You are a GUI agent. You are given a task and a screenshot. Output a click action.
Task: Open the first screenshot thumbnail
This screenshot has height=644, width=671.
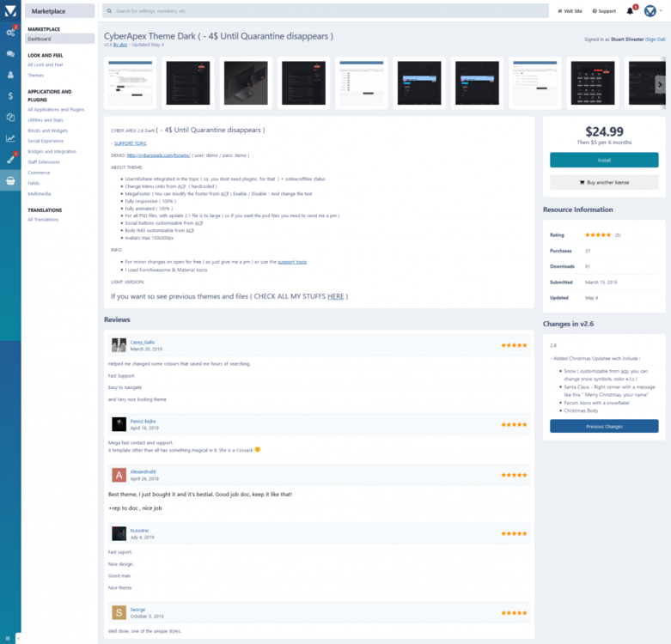tap(131, 83)
